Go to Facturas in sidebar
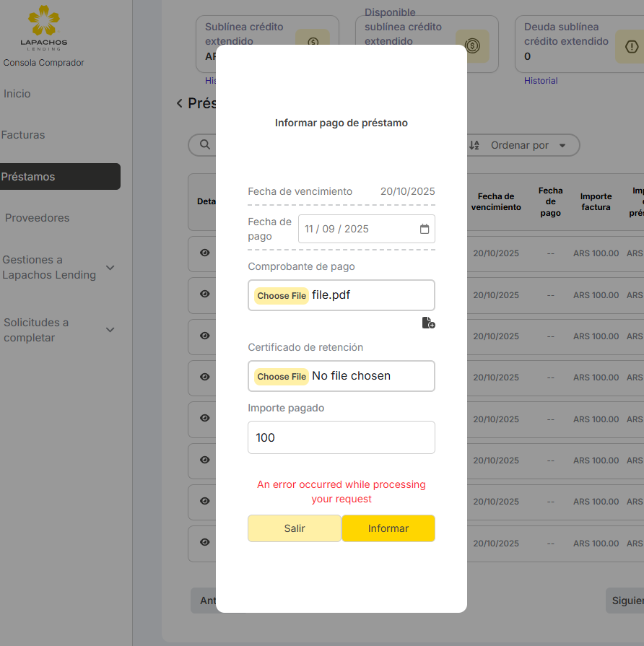 click(x=23, y=135)
